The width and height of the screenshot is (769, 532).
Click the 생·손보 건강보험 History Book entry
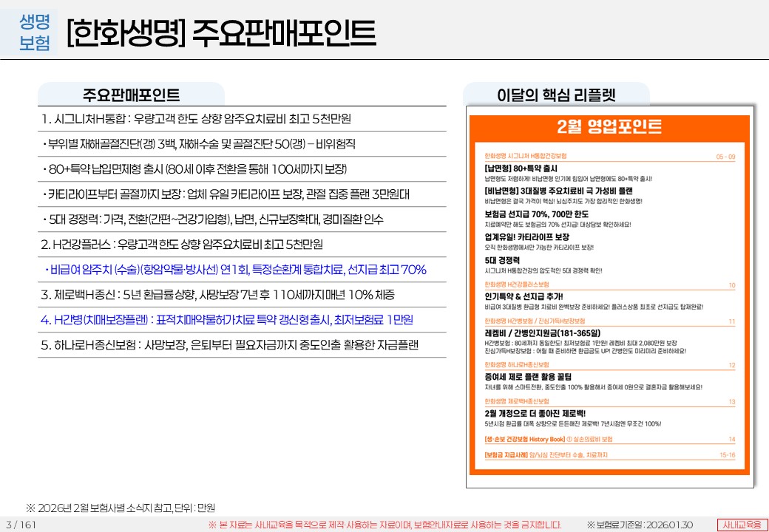point(555,439)
